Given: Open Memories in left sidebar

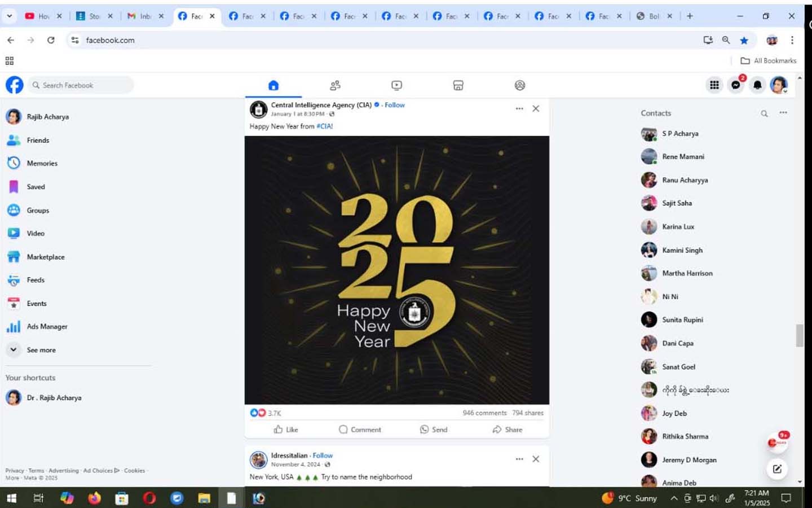Looking at the screenshot, I should tap(42, 163).
